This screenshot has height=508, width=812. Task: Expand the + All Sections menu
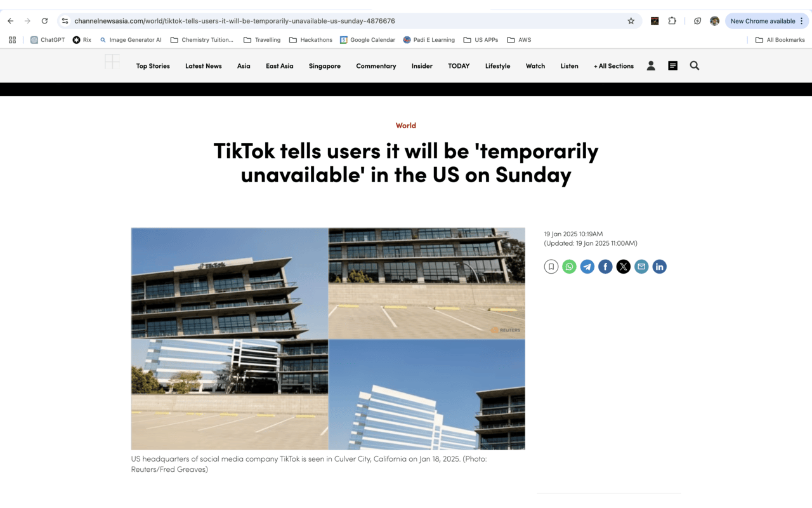[613, 66]
